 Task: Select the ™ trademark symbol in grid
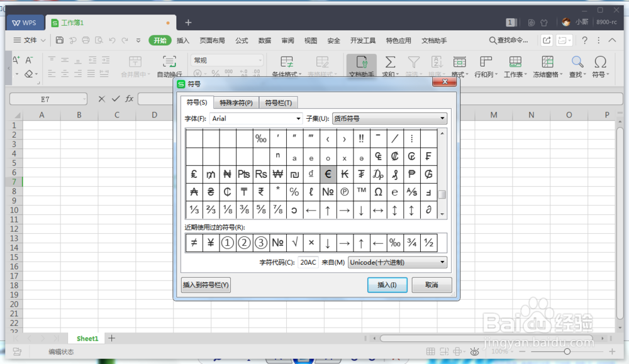362,192
